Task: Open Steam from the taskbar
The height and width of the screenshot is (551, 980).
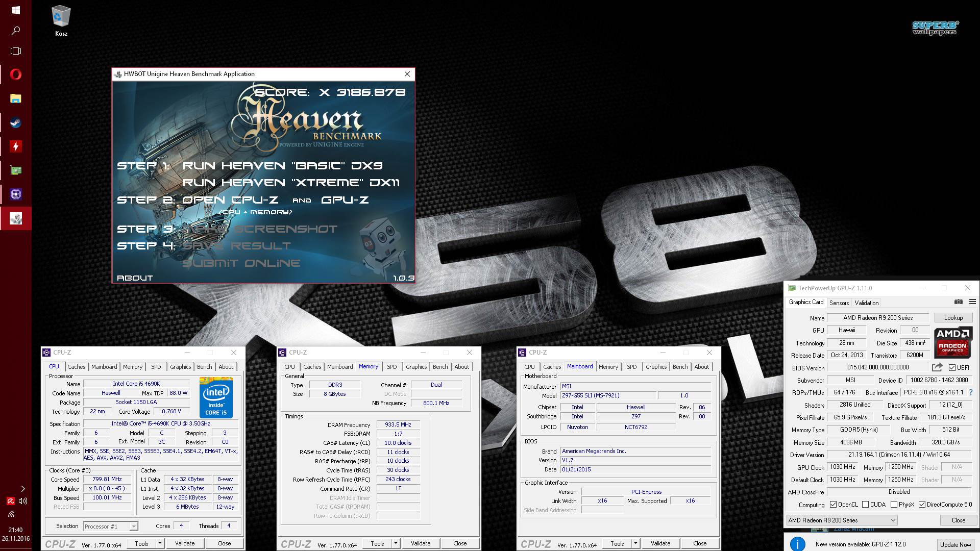Action: (x=16, y=122)
